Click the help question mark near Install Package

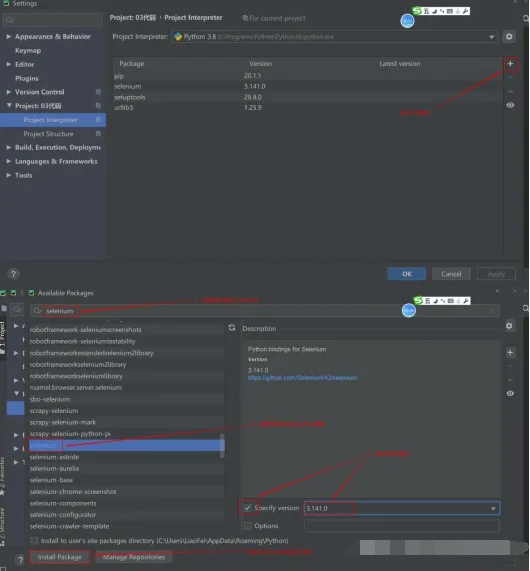click(x=20, y=559)
